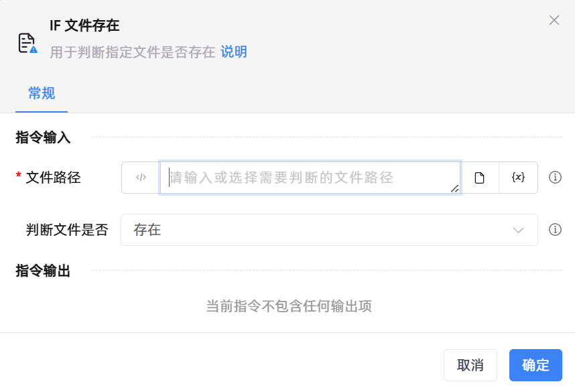
Task: Click the 当前指令不包含任何输出项 message
Action: (290, 306)
